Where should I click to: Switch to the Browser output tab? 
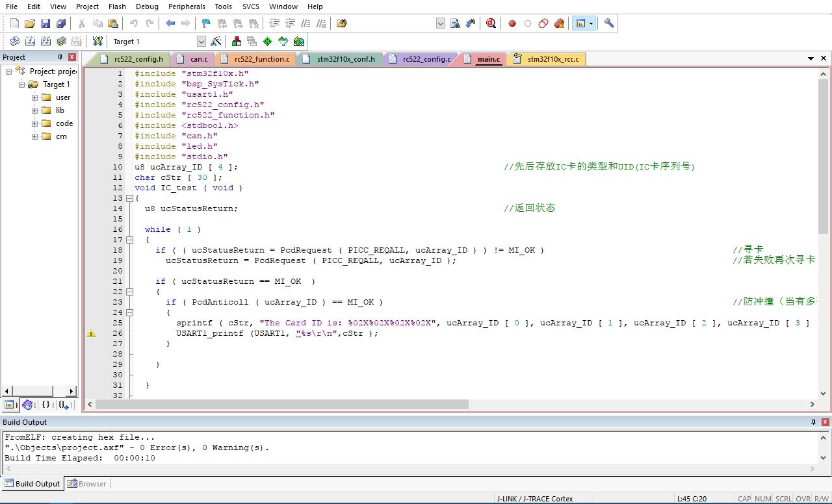87,483
